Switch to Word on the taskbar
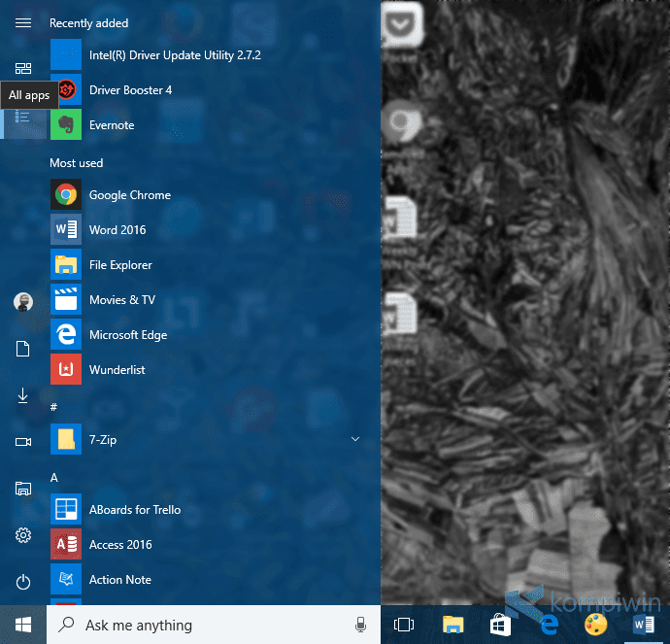 (644, 625)
